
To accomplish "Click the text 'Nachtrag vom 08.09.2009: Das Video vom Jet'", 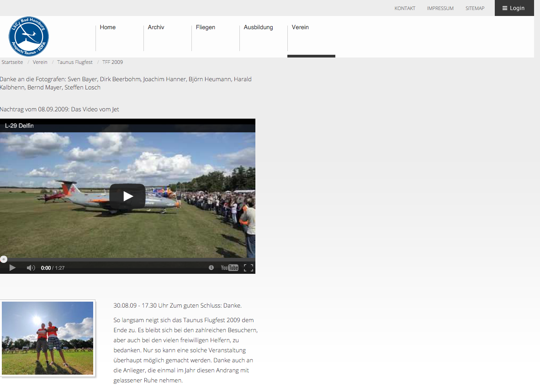I will tap(59, 110).
